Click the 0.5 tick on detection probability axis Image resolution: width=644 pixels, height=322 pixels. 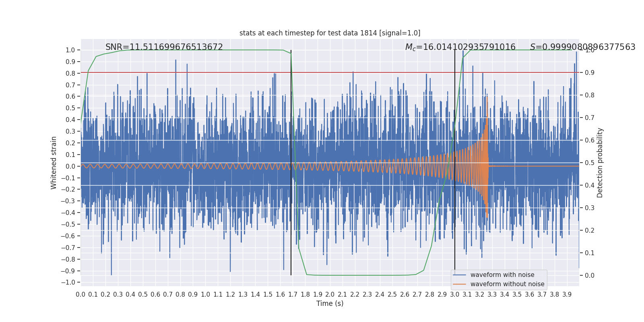point(589,163)
